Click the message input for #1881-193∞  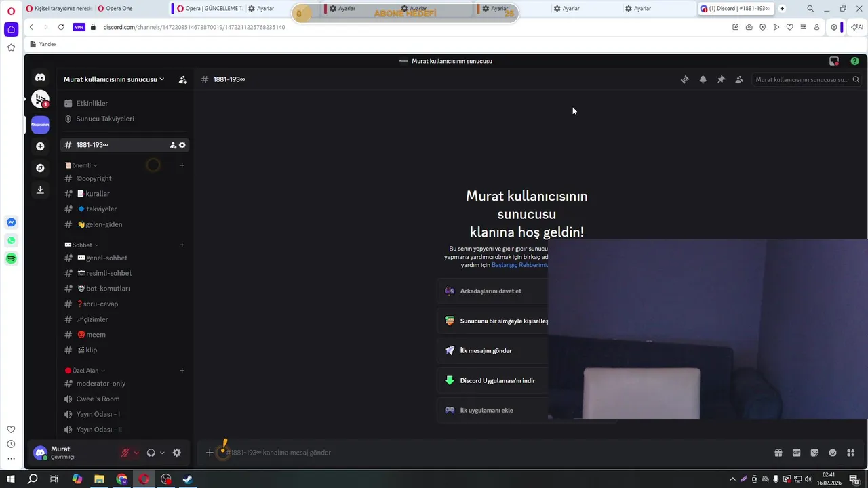[495, 453]
